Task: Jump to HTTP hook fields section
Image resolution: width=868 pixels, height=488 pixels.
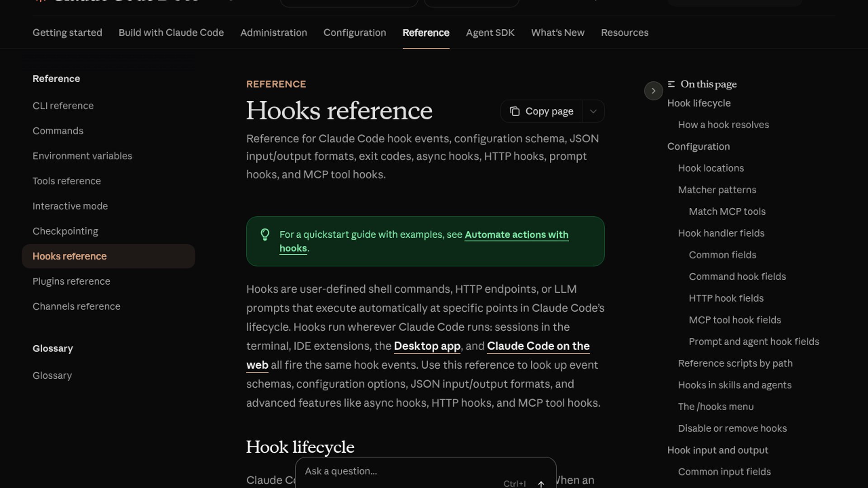Action: 726,298
